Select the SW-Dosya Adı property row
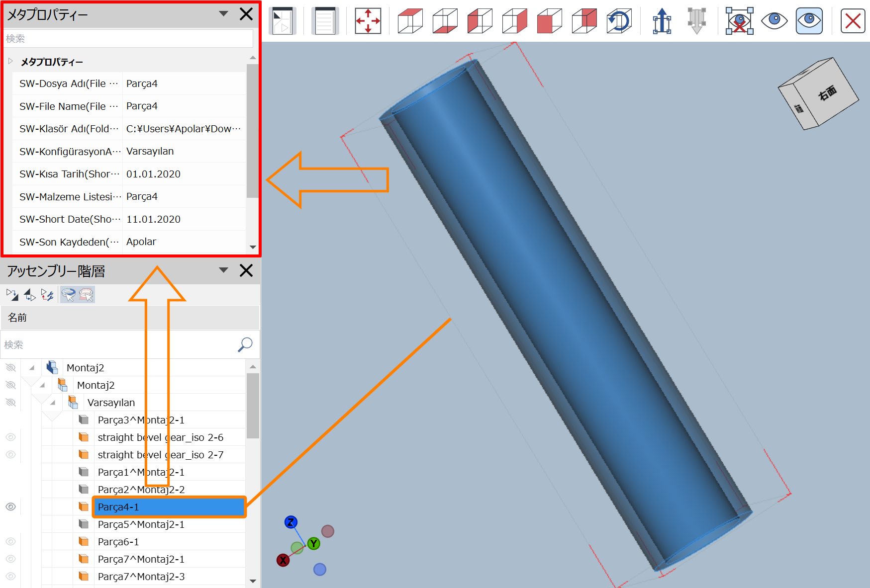 click(x=129, y=84)
